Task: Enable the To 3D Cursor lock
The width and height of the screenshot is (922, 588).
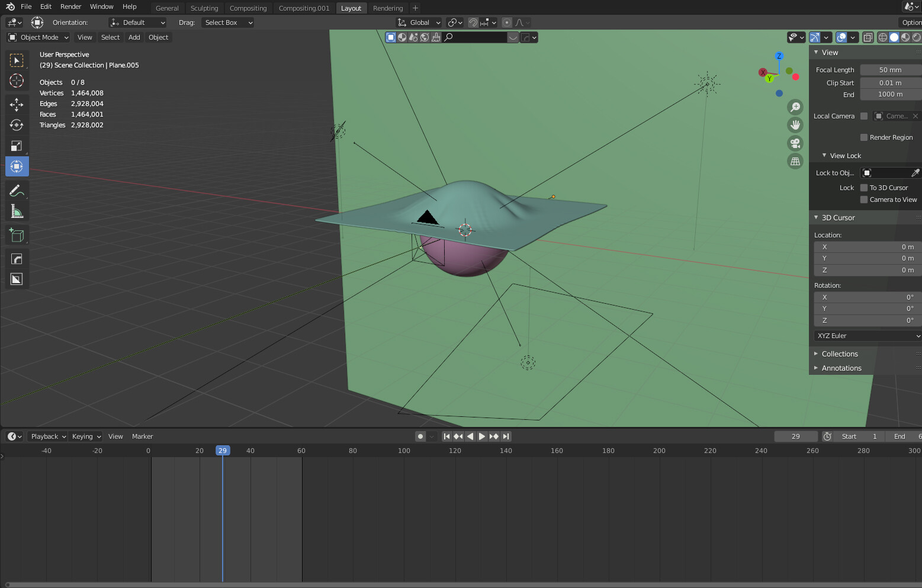Action: point(864,188)
